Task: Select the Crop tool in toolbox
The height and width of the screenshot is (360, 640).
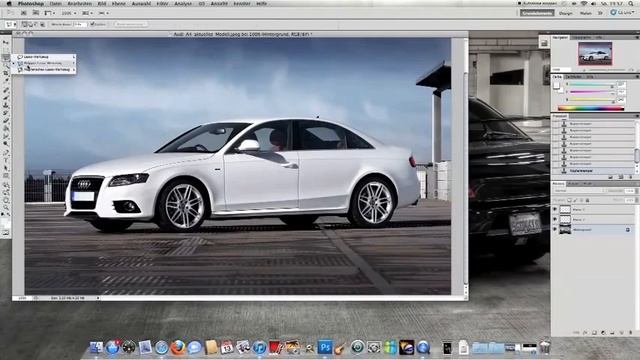Action: [x=6, y=73]
